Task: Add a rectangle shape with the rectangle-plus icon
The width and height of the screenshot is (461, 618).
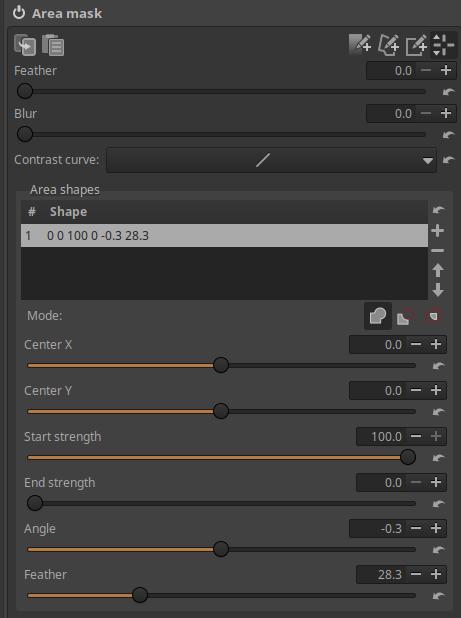Action: 416,44
